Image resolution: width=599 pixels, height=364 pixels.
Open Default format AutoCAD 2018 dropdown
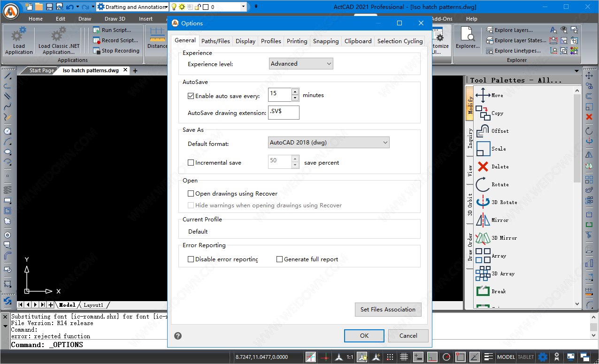[x=329, y=142]
